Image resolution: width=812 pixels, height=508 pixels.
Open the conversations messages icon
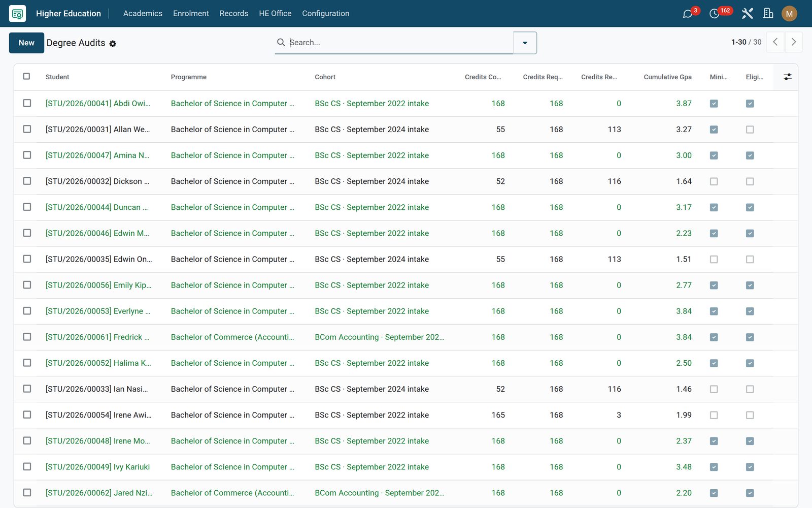688,14
